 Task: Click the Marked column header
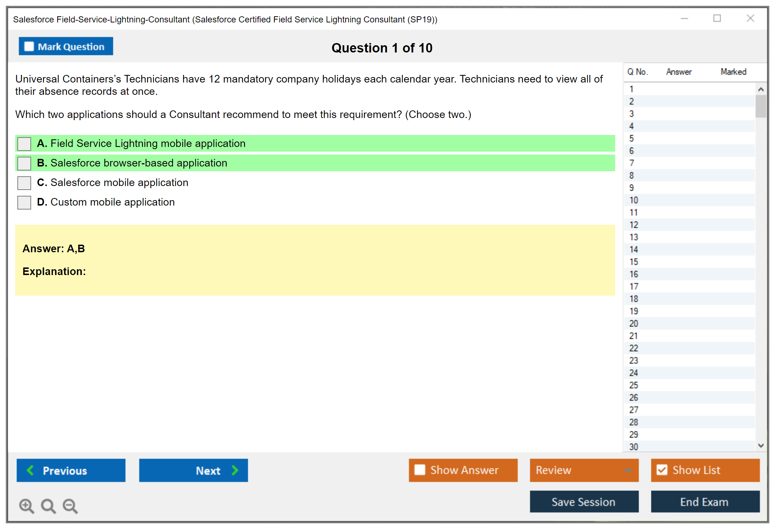click(733, 72)
